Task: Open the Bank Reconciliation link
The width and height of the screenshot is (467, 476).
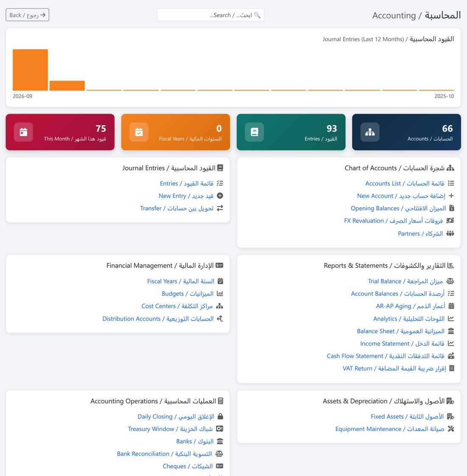Action: (x=164, y=453)
